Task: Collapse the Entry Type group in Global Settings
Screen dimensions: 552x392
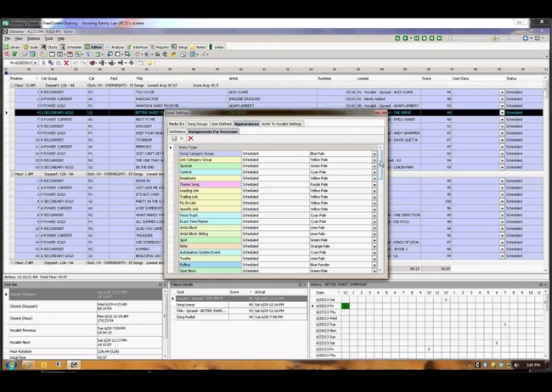Action: [177, 148]
